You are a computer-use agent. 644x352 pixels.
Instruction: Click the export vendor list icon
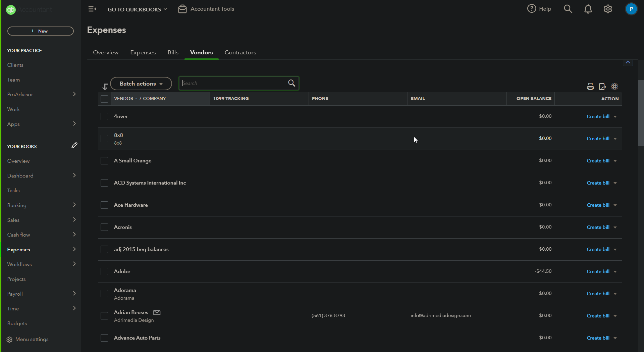(602, 87)
